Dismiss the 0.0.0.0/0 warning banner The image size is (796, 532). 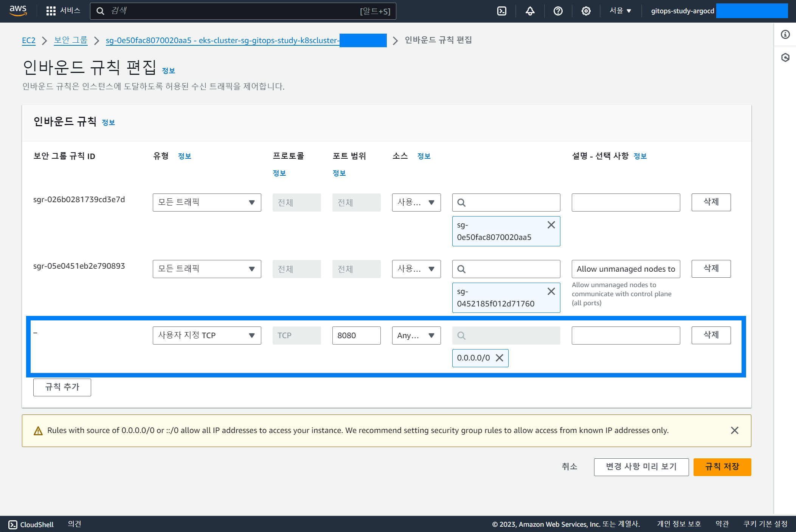click(734, 430)
